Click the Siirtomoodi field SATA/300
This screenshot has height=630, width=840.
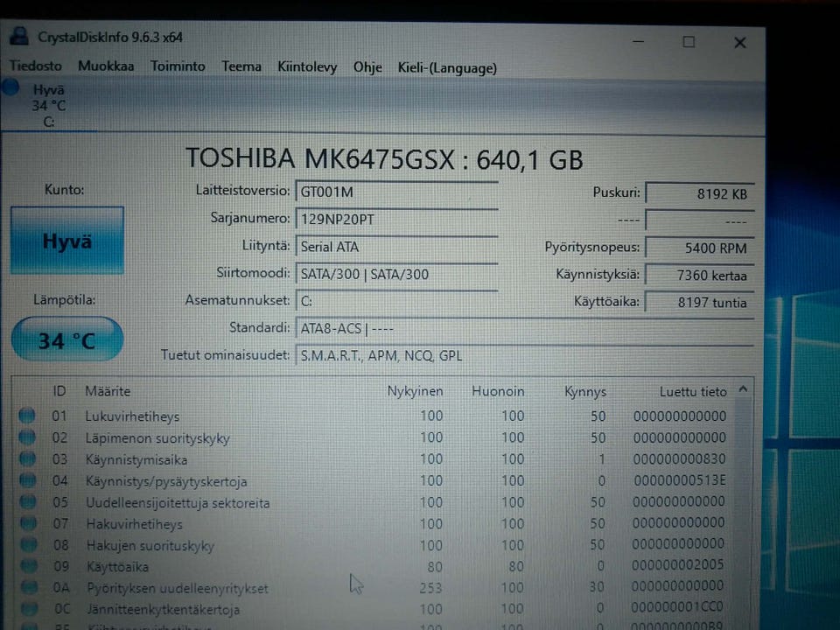click(396, 274)
